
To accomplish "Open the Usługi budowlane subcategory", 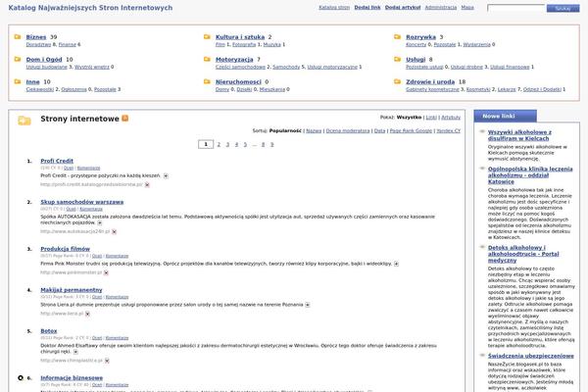I will 46,67.
